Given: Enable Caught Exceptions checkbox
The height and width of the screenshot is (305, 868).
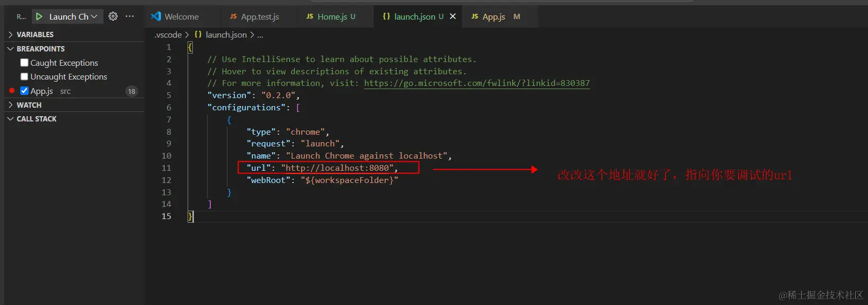Looking at the screenshot, I should click(24, 63).
